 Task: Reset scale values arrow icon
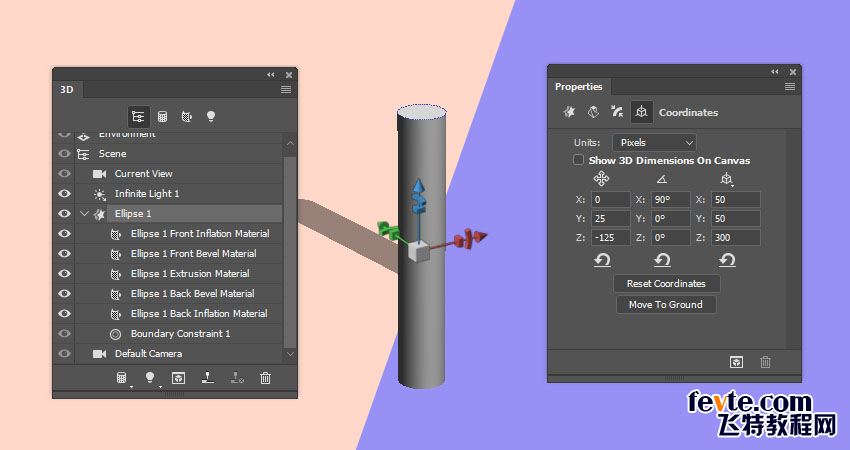point(727,260)
